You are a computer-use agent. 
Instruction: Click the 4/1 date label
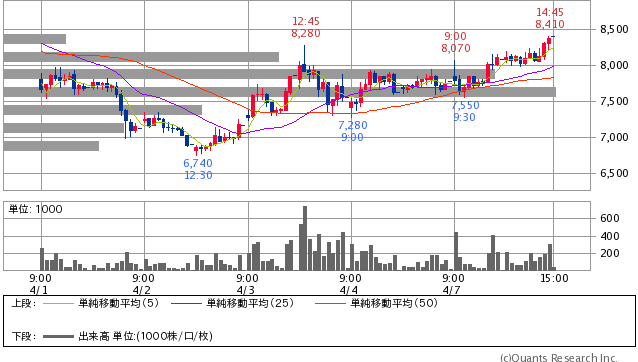tap(39, 290)
